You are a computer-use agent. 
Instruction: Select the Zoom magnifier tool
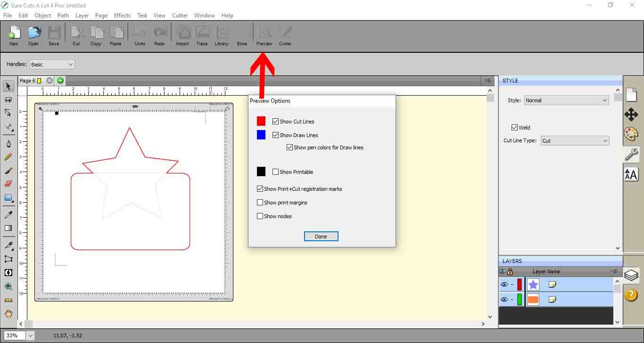[x=8, y=286]
